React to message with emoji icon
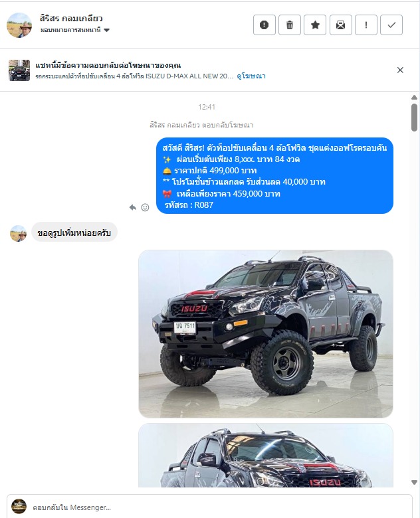The image size is (420, 518). pos(145,207)
